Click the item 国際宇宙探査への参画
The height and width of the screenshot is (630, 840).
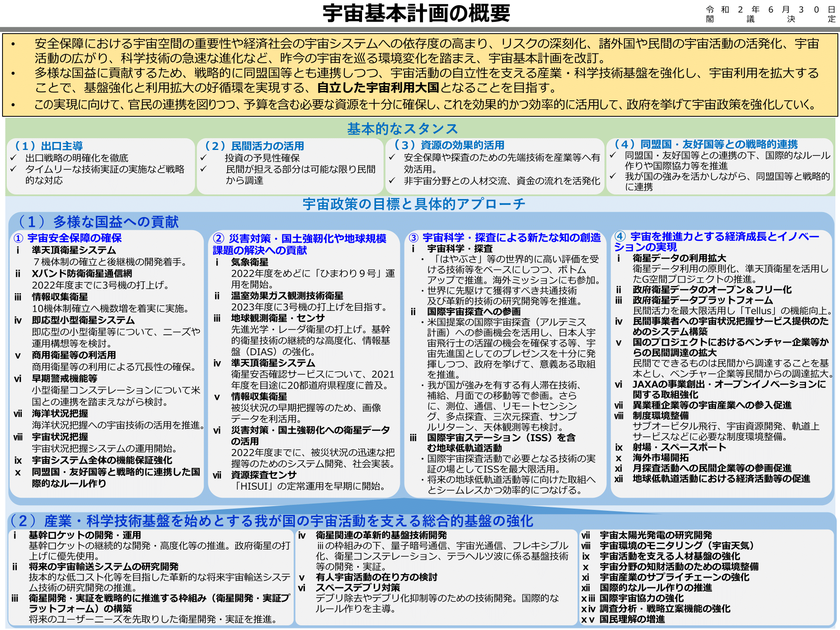[474, 312]
